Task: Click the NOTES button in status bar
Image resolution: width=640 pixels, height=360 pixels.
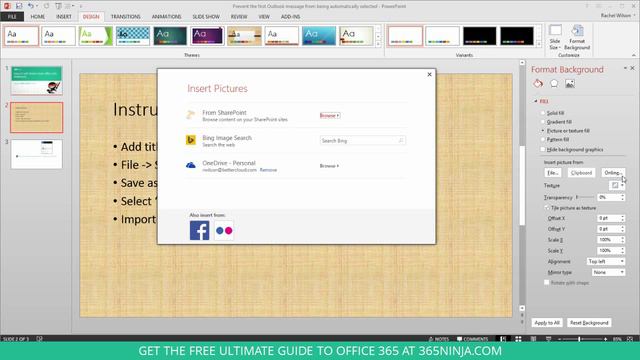Action: coord(439,339)
